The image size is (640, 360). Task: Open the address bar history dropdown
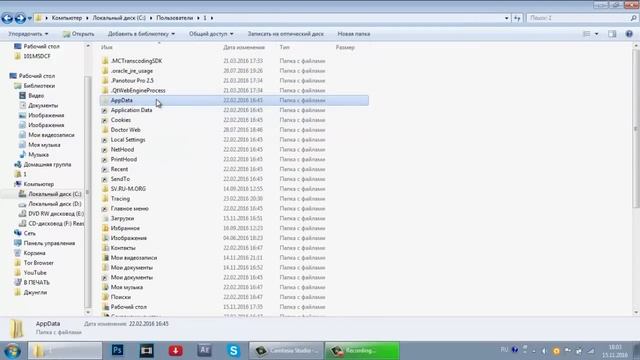(507, 18)
